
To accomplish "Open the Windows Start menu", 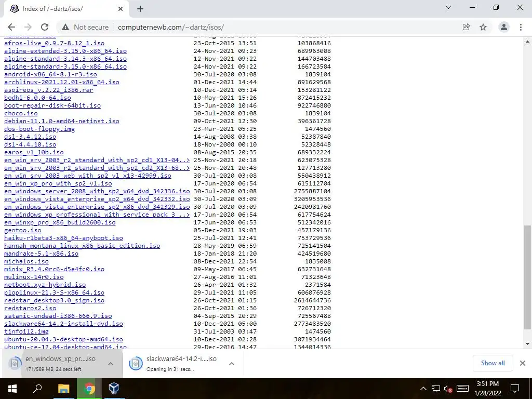I will point(12,389).
